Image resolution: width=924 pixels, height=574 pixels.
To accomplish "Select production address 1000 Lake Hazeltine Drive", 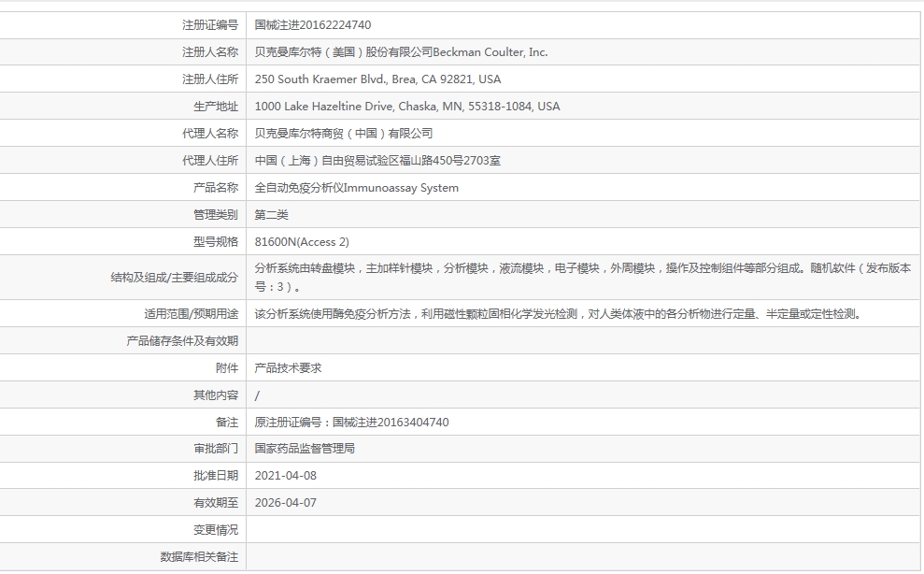I will [323, 107].
